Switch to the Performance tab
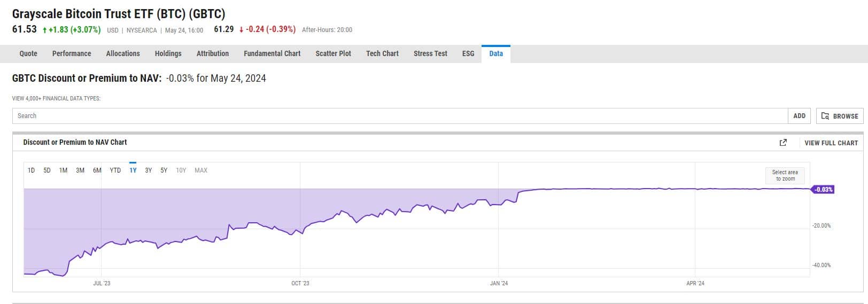The height and width of the screenshot is (304, 868). tap(72, 53)
